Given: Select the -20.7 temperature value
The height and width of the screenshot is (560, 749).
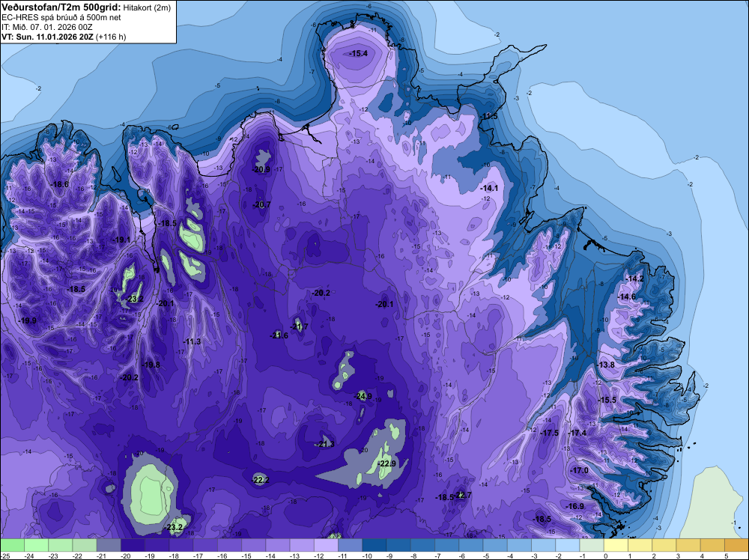Looking at the screenshot, I should click(261, 205).
